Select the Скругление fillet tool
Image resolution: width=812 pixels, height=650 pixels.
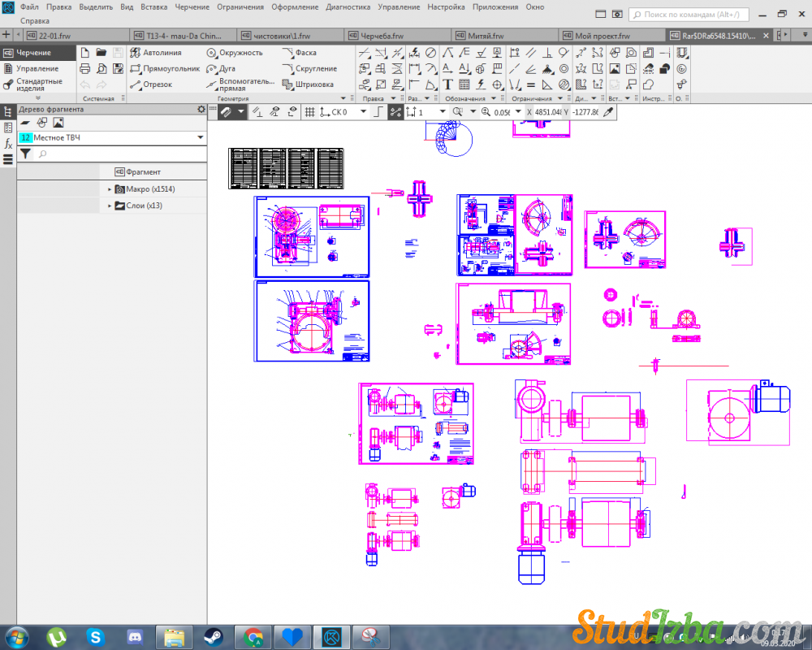coord(309,68)
